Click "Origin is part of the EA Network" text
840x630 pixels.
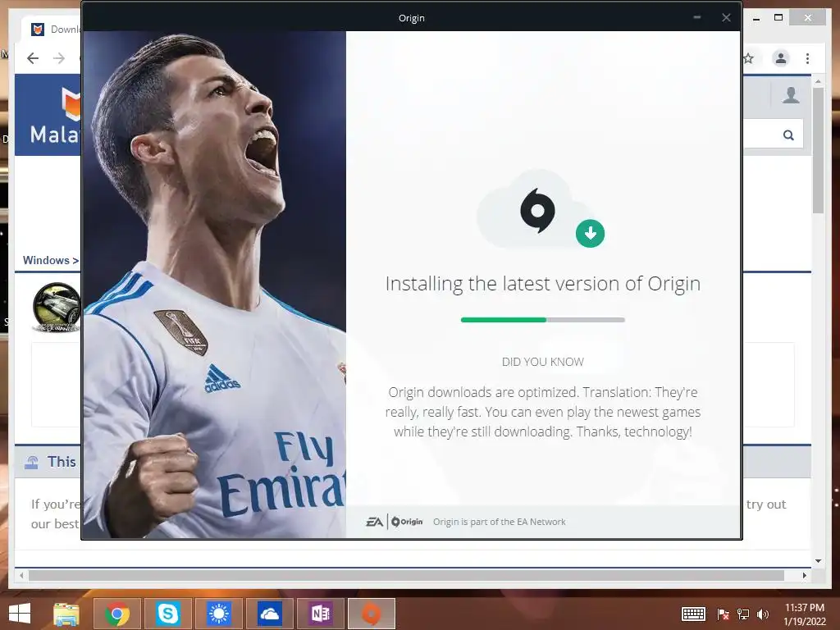point(499,522)
